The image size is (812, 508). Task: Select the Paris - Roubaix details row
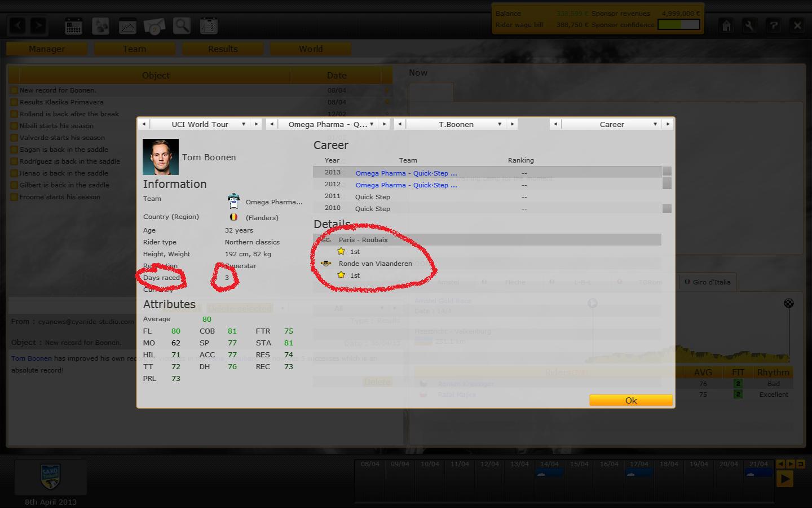pos(487,240)
